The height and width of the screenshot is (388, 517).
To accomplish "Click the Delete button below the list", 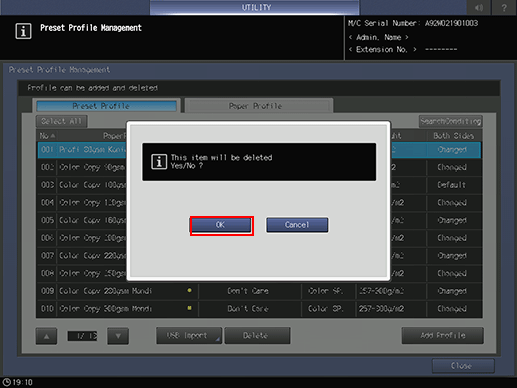I will tap(257, 336).
